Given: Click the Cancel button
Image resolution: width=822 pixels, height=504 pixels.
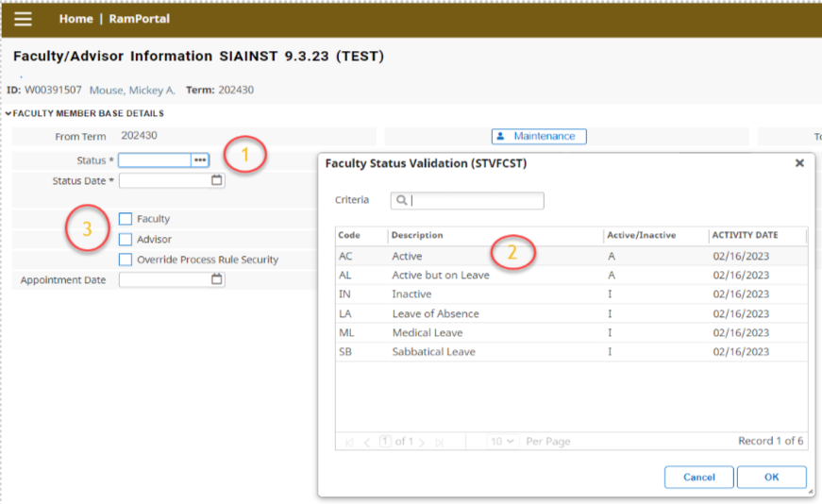Looking at the screenshot, I should pos(698,477).
